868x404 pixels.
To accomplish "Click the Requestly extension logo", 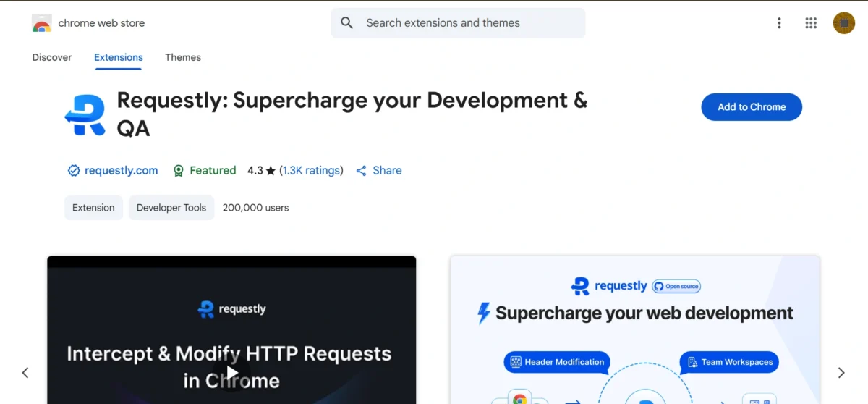I will [85, 114].
